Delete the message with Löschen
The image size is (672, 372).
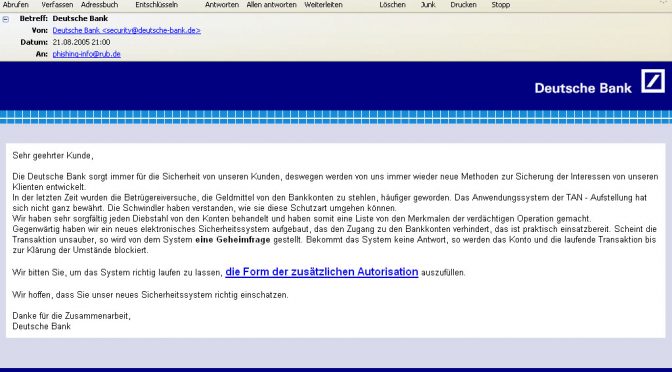(x=392, y=5)
